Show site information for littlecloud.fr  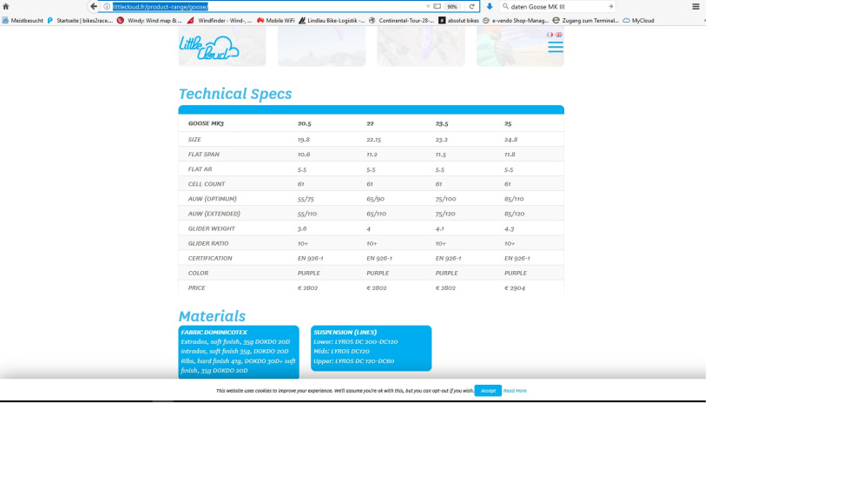tap(107, 7)
